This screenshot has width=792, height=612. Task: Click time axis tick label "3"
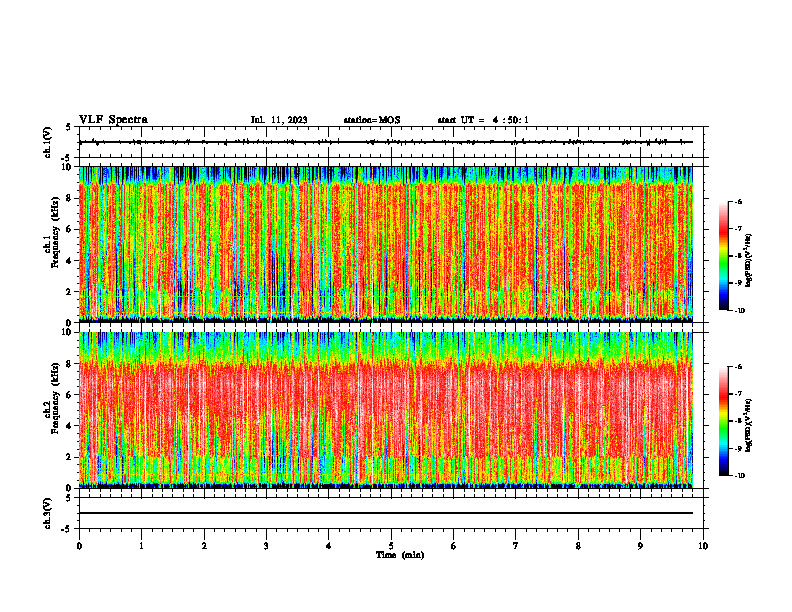266,546
